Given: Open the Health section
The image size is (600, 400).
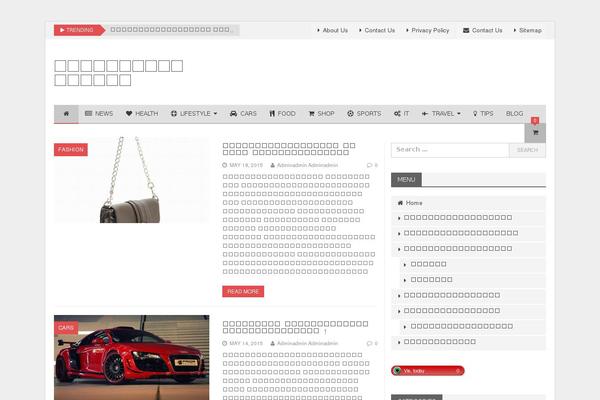Looking at the screenshot, I should coord(142,114).
